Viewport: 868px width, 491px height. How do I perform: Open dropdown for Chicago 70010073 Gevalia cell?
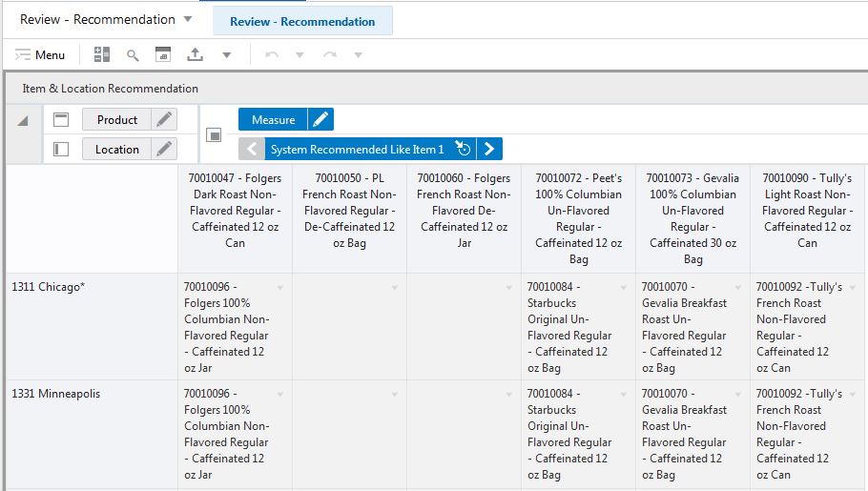738,287
